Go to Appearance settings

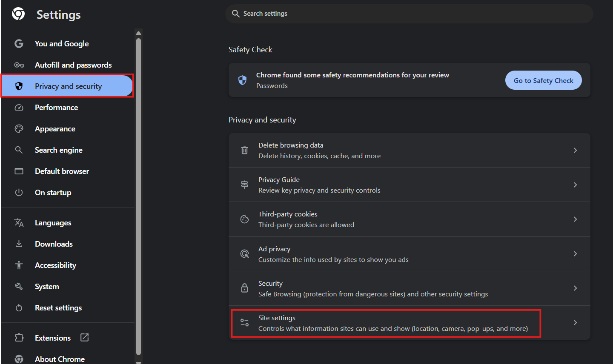(55, 129)
